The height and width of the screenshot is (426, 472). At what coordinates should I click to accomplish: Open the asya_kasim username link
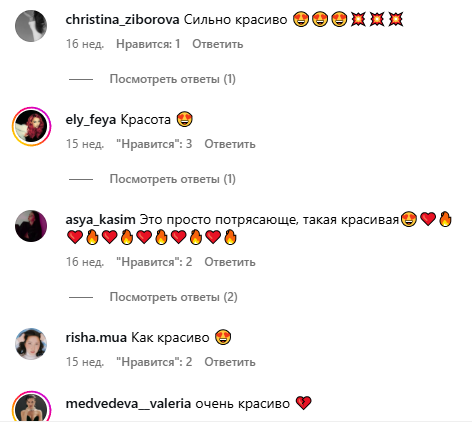[x=100, y=220]
